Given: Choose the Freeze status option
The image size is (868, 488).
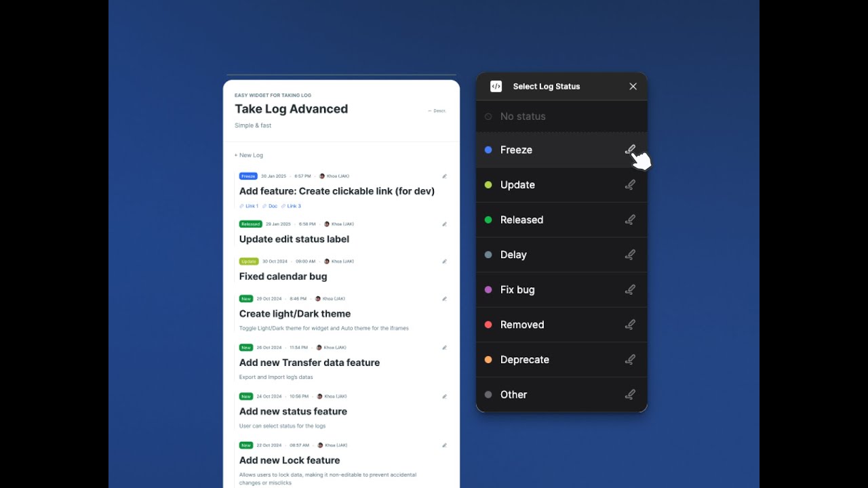Looking at the screenshot, I should 561,150.
